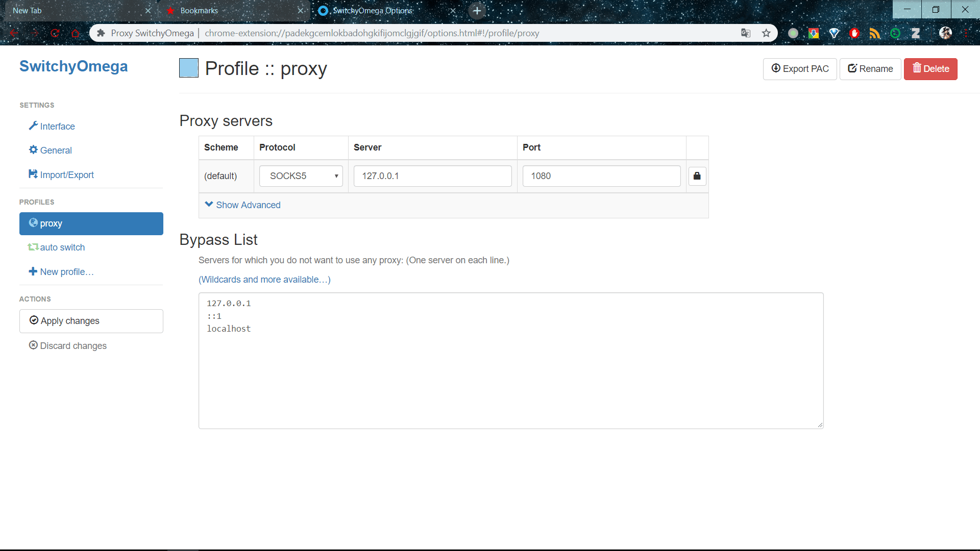Open the user profile avatar
The image size is (980, 551).
click(945, 33)
